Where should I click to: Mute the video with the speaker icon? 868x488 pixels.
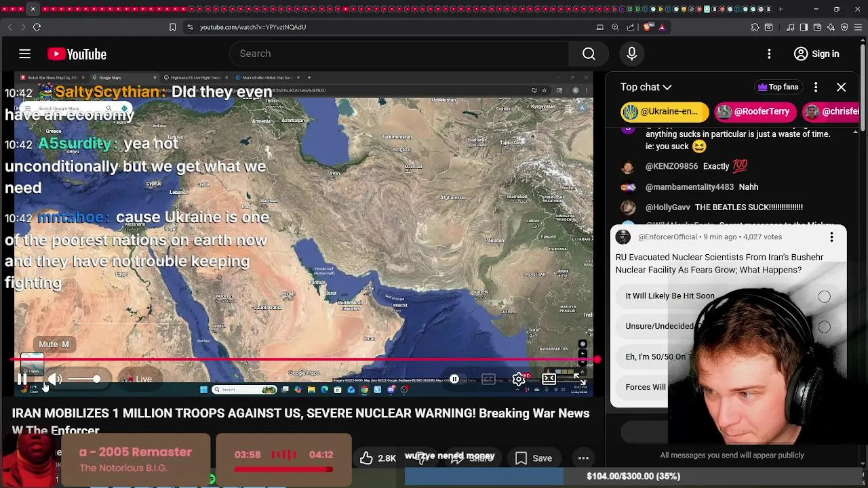pyautogui.click(x=55, y=380)
